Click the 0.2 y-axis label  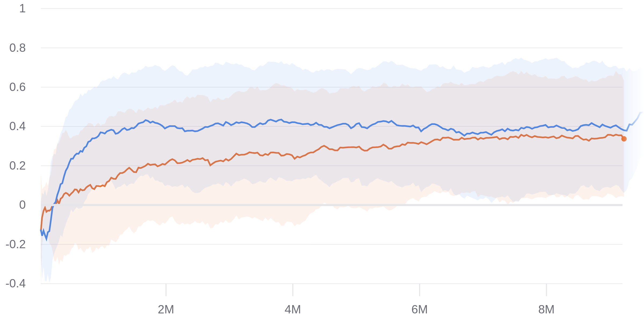coord(17,166)
